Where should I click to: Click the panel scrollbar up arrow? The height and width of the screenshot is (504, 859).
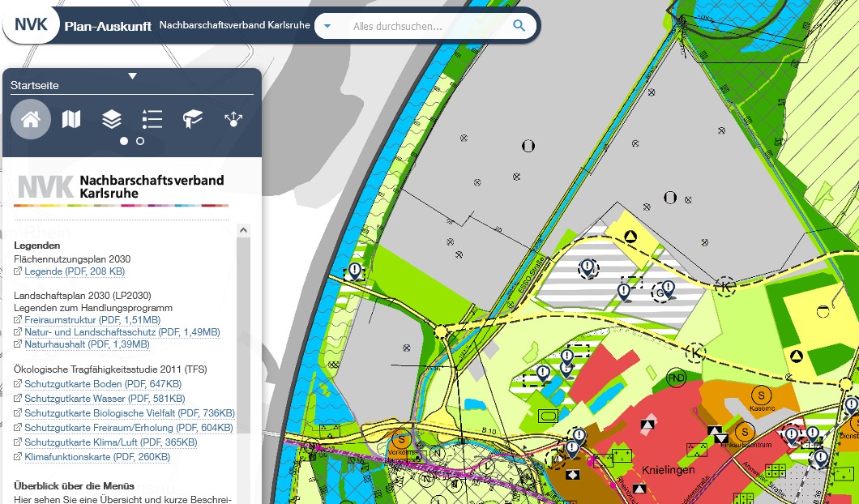coord(243,230)
